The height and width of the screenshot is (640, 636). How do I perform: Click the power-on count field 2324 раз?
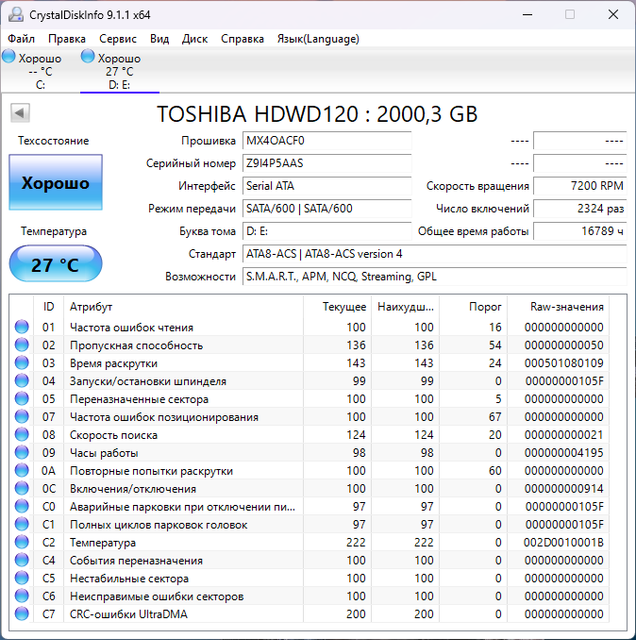[580, 209]
